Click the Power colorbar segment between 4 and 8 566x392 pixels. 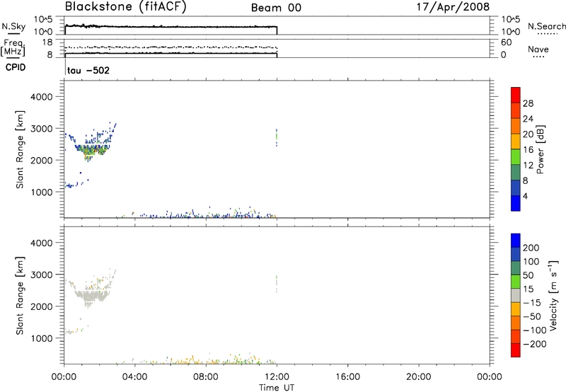pyautogui.click(x=516, y=188)
